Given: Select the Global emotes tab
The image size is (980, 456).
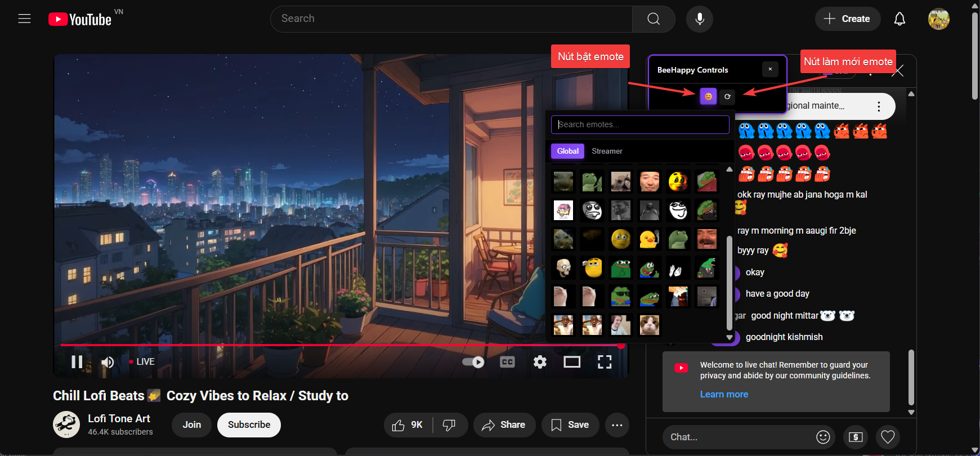Looking at the screenshot, I should (567, 151).
